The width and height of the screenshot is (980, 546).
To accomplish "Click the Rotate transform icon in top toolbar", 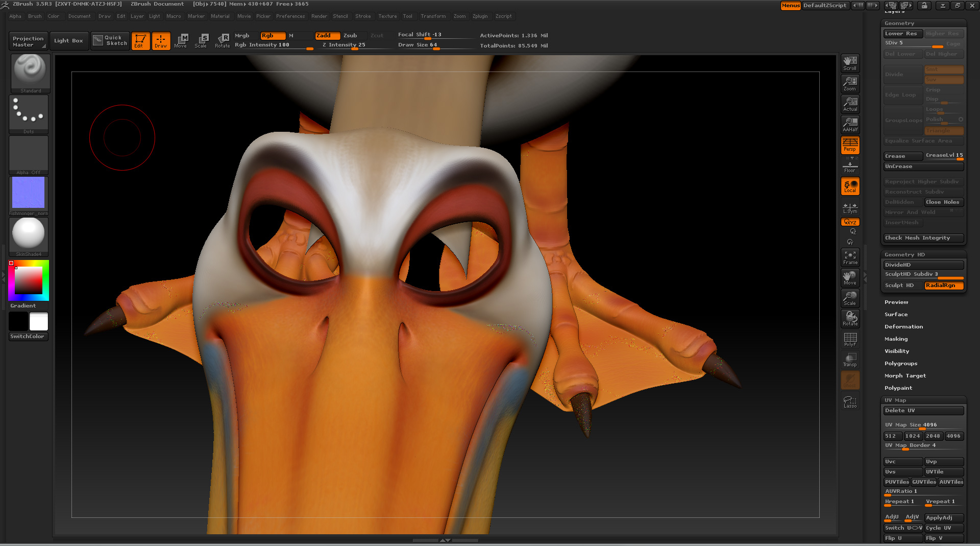I will (x=223, y=41).
